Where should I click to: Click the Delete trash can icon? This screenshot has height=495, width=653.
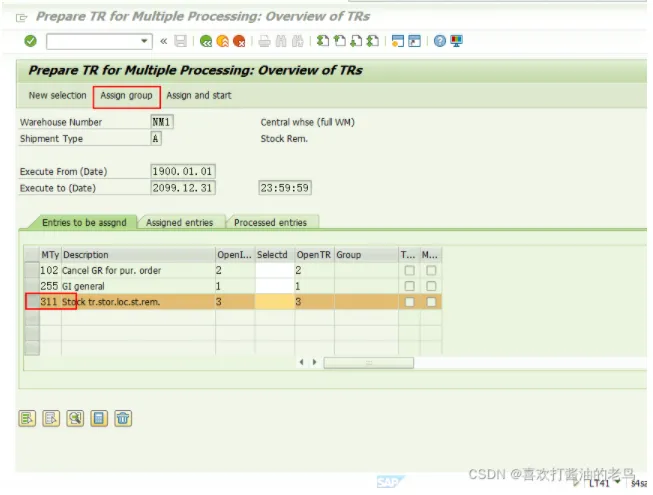pyautogui.click(x=123, y=418)
